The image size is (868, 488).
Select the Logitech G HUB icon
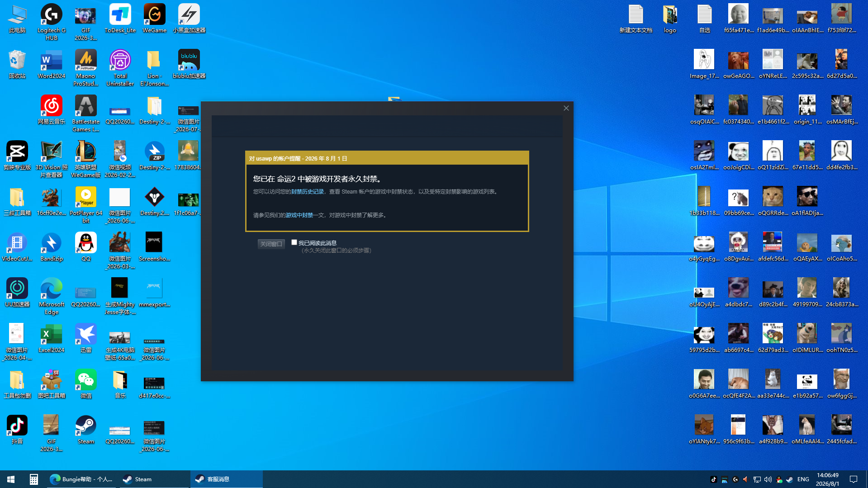(52, 23)
